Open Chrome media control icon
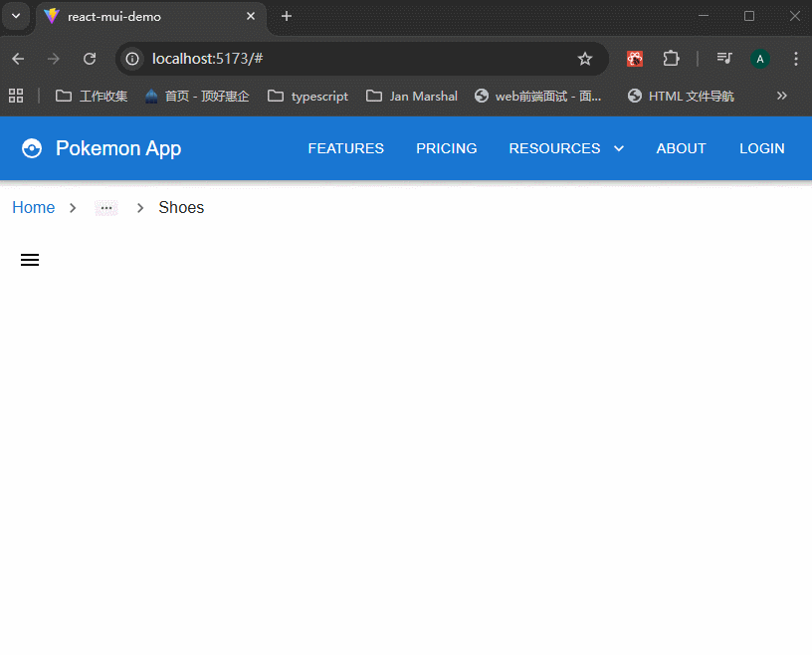This screenshot has height=655, width=812. coord(724,59)
